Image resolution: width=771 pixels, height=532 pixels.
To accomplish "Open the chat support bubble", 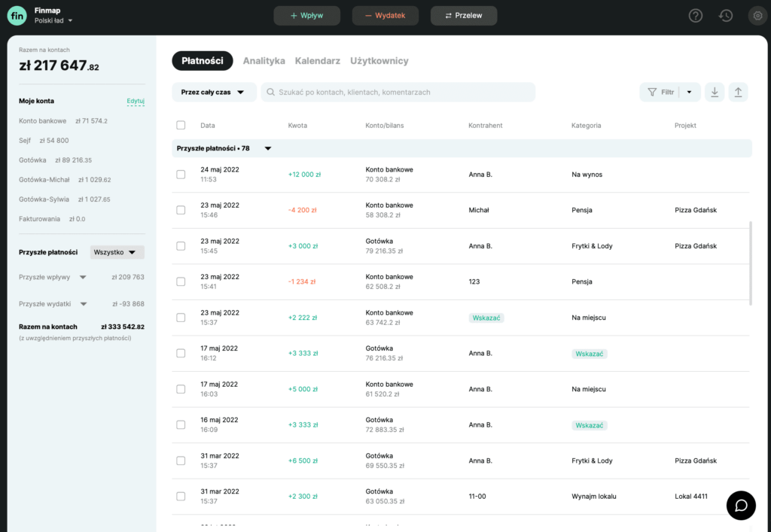I will click(x=741, y=506).
